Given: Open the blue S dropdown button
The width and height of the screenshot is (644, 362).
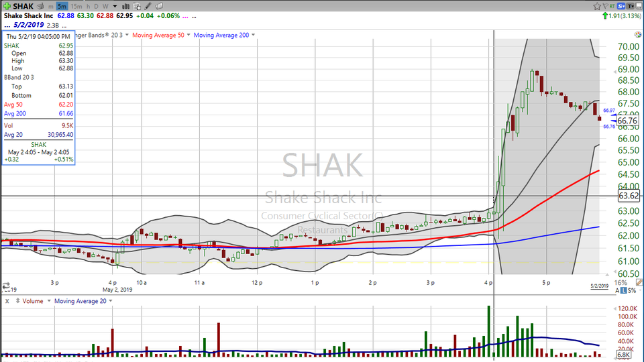Looking at the screenshot, I should (x=621, y=6).
